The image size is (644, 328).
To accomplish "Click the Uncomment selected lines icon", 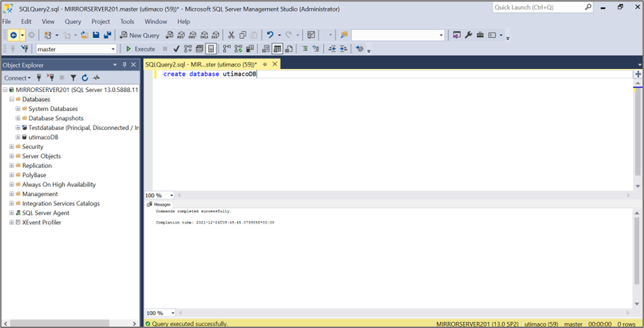I will click(x=316, y=49).
